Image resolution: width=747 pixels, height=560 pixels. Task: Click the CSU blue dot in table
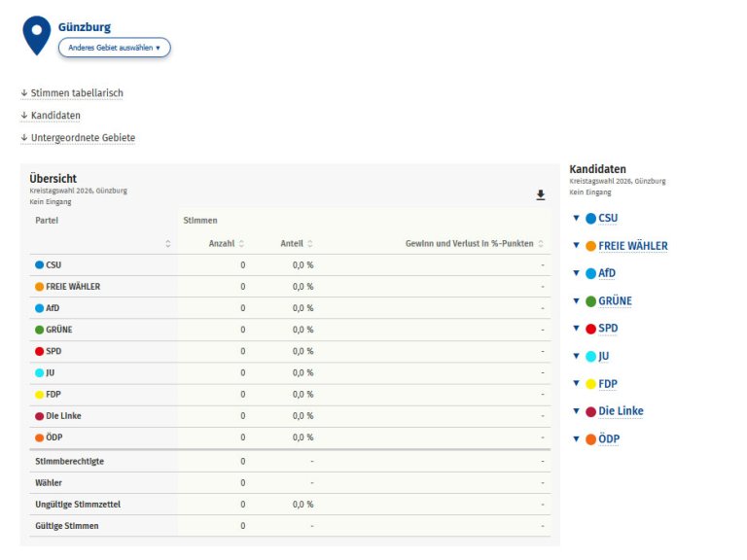point(40,264)
